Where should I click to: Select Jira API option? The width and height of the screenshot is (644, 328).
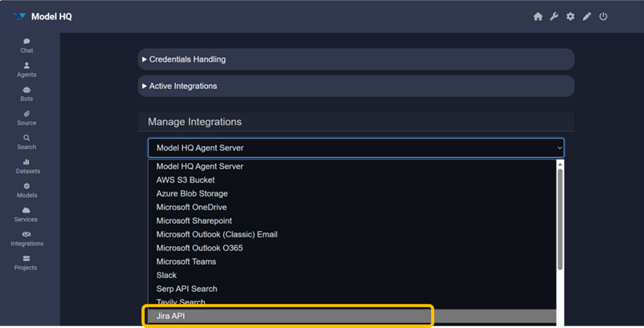pos(352,316)
